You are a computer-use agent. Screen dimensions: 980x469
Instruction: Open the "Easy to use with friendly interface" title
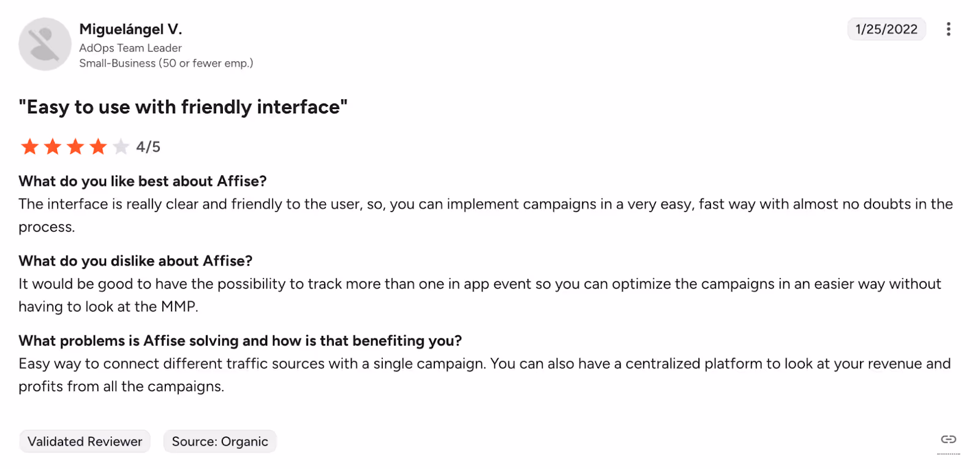pyautogui.click(x=183, y=107)
